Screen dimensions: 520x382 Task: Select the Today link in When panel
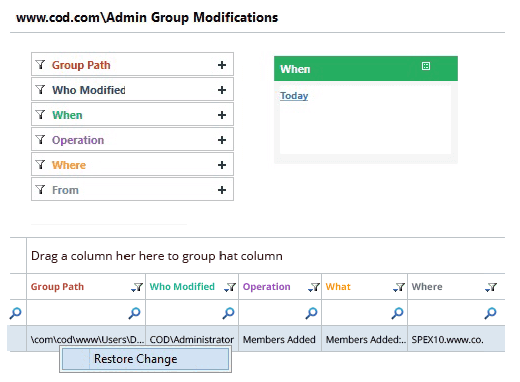tap(294, 96)
